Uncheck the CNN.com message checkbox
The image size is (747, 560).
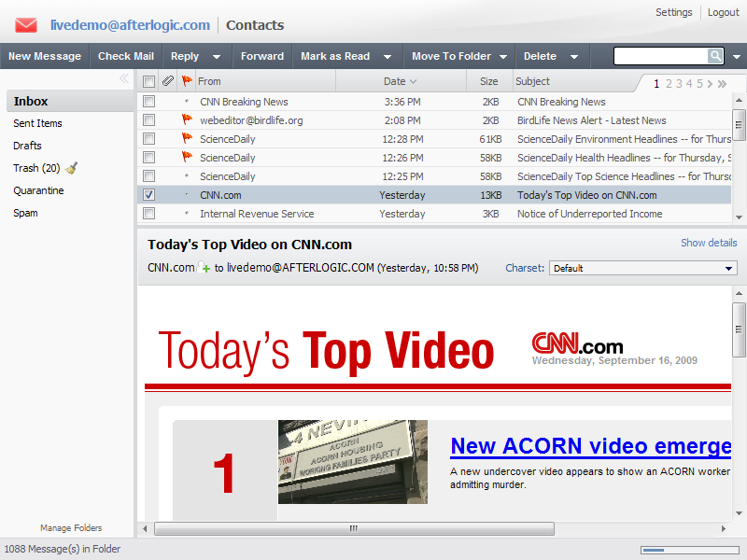coord(149,195)
